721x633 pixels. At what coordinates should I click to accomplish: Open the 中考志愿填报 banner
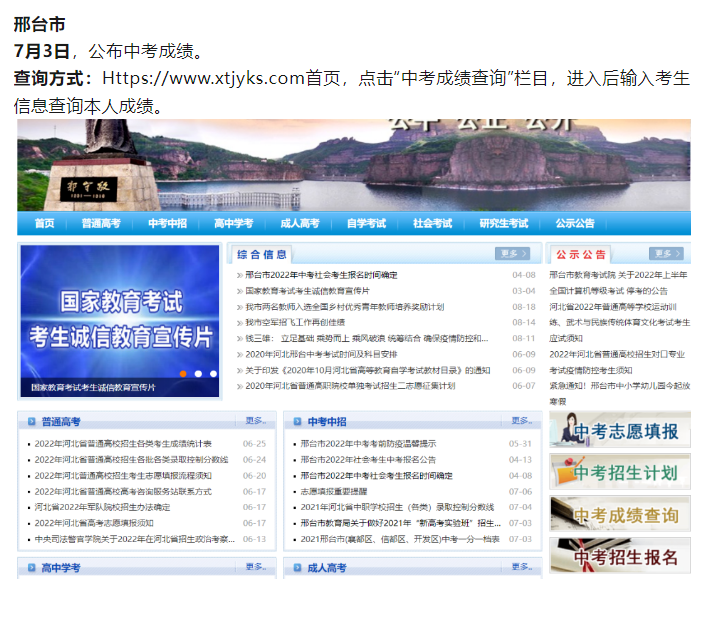pos(619,431)
